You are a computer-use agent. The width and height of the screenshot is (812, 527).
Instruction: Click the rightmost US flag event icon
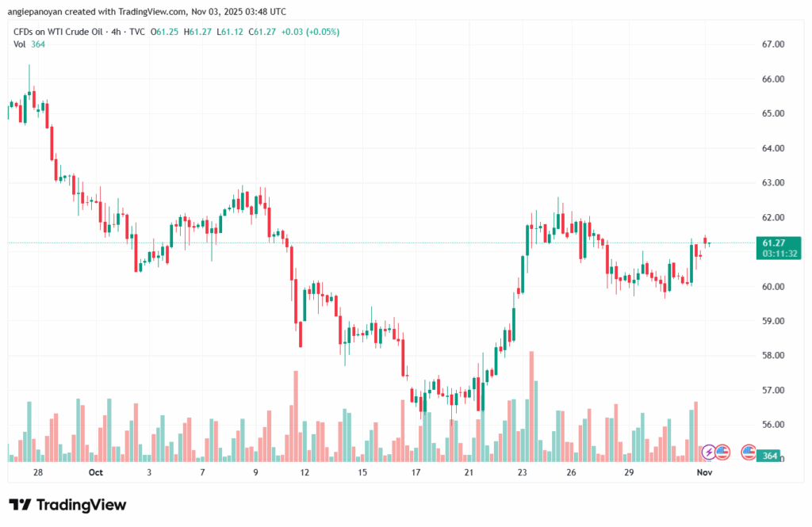coord(748,452)
